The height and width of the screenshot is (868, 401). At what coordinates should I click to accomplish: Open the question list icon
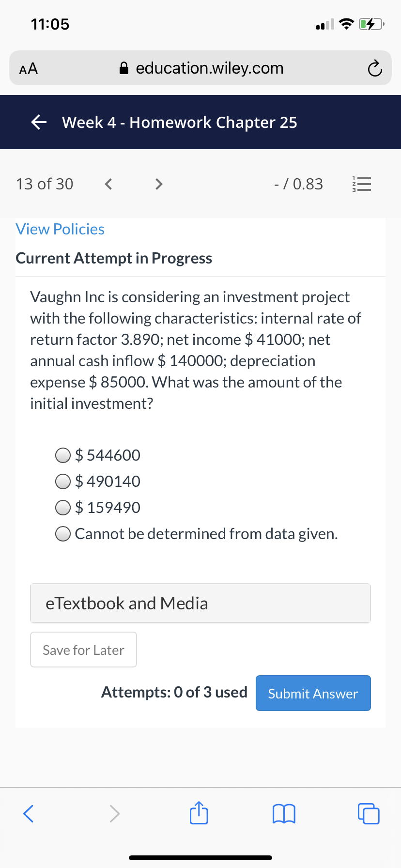click(x=361, y=184)
